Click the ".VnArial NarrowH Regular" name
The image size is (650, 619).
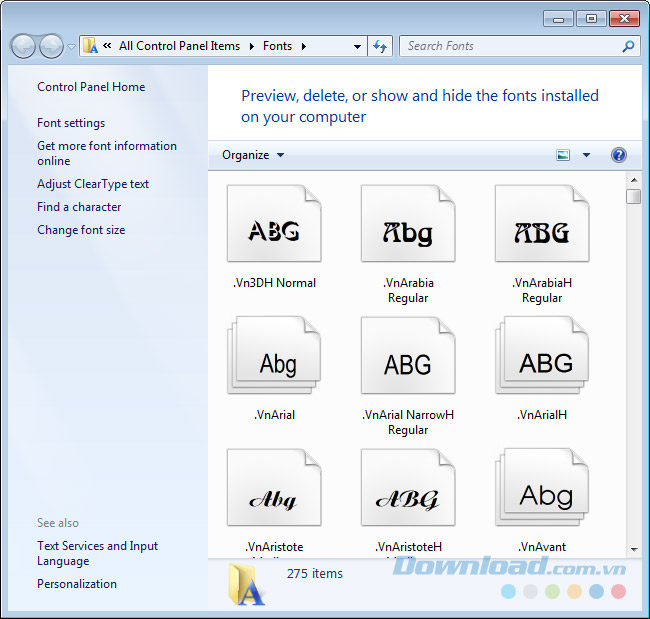tap(408, 422)
